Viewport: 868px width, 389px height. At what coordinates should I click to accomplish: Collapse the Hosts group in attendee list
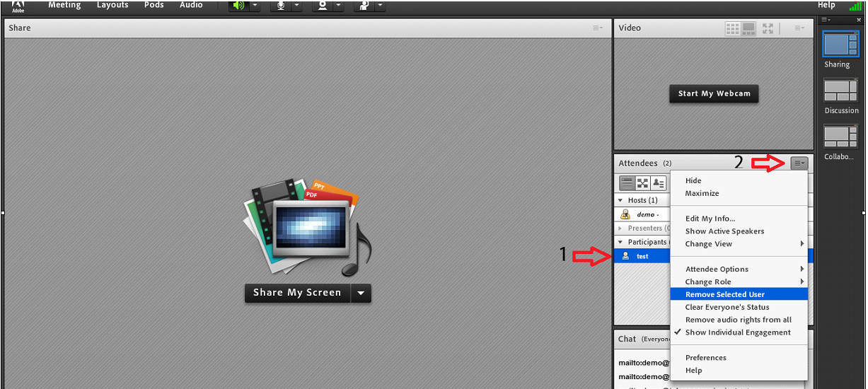point(621,201)
